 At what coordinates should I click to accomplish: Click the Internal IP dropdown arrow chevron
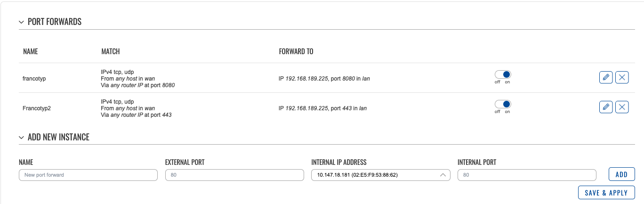coord(443,175)
